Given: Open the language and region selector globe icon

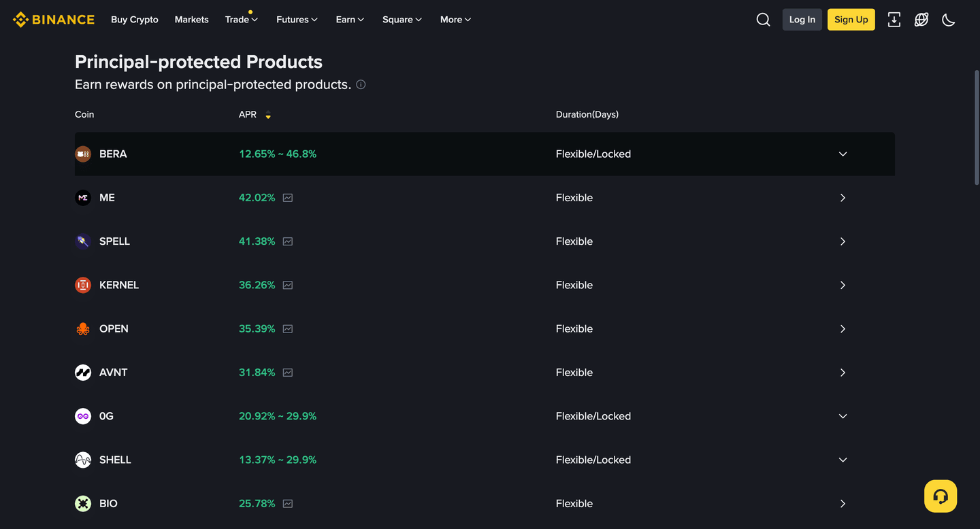Looking at the screenshot, I should 921,19.
